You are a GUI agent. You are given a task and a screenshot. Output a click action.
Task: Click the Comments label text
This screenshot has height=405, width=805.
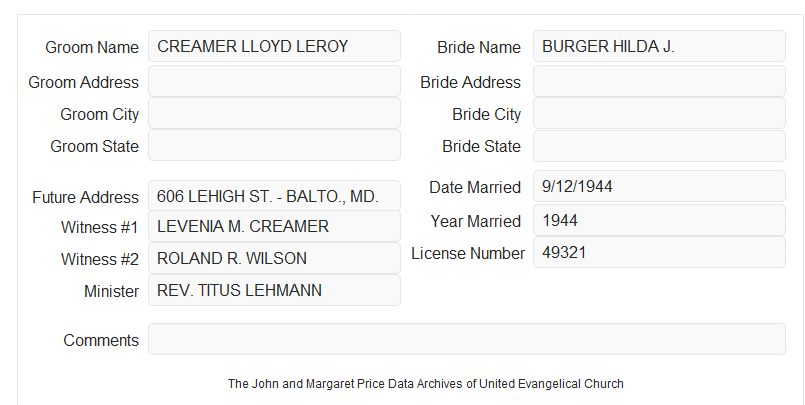tap(101, 340)
